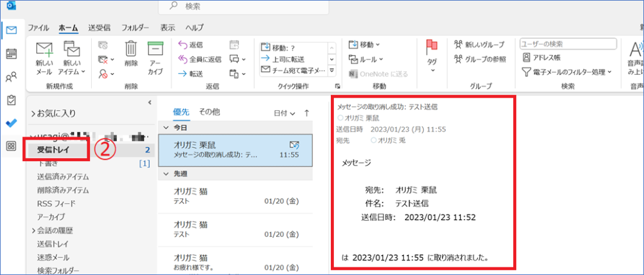Collapse the folder pane with the chevron
644x275 pixels.
point(150,102)
